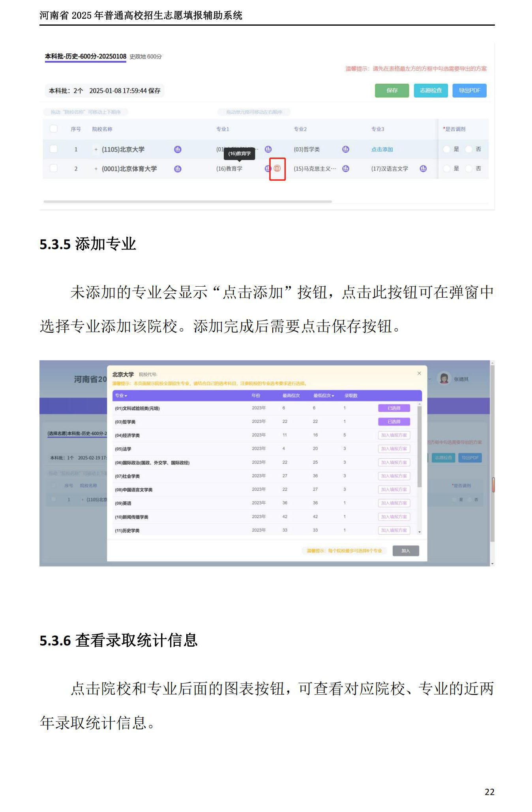
Task: Sort by 最低位次 column dropdown arrow
Action: click(x=333, y=396)
